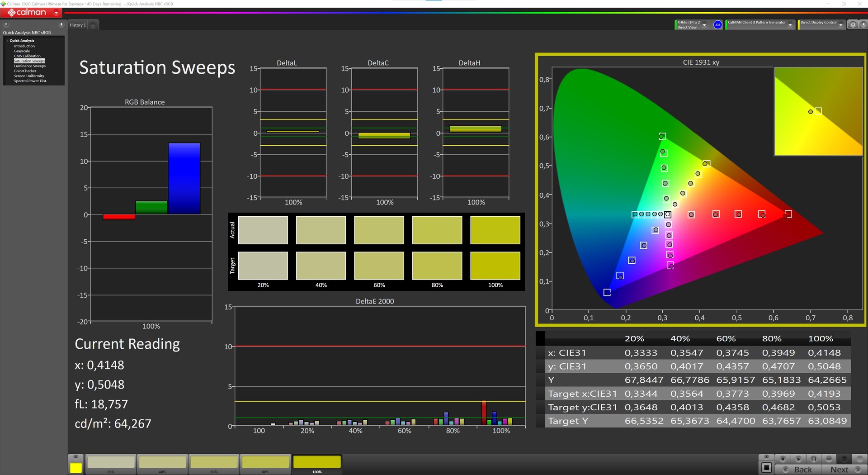Open the ColorChecker page

[25, 71]
